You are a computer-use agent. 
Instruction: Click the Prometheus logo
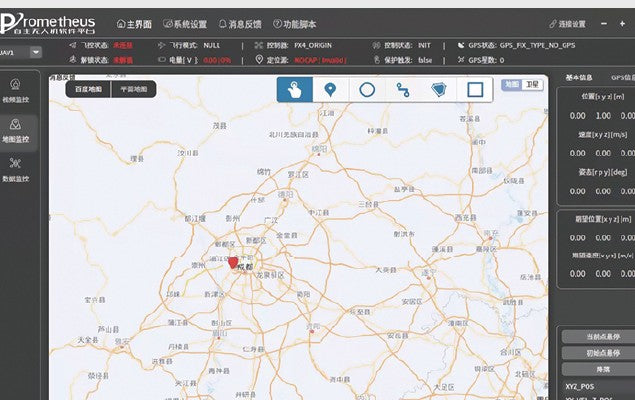click(x=48, y=24)
